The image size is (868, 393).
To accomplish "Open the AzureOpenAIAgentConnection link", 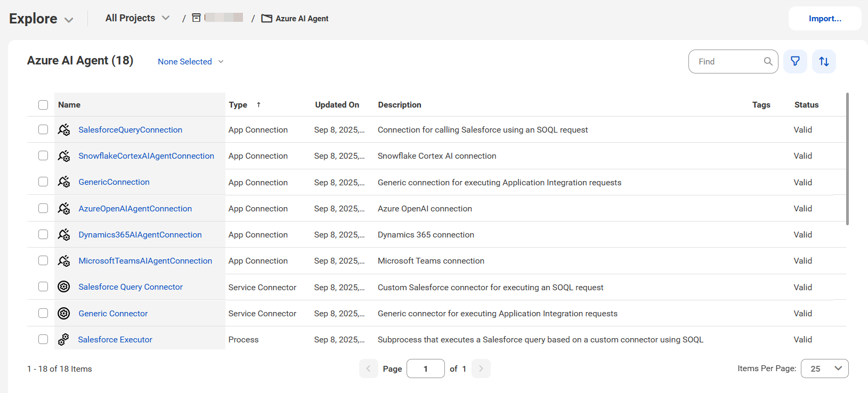I will (x=135, y=209).
